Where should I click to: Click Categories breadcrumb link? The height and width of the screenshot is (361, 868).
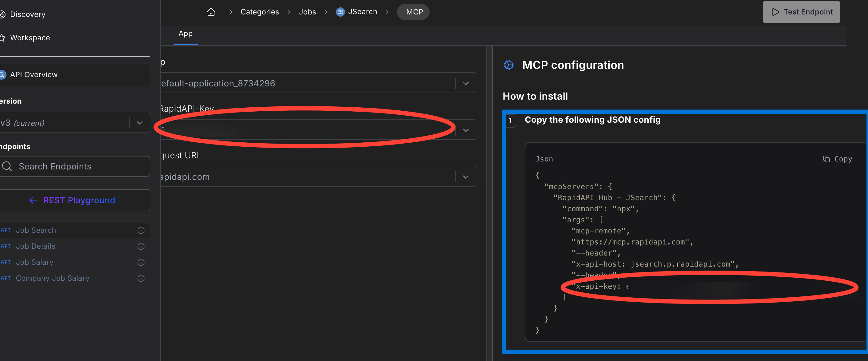pos(259,12)
